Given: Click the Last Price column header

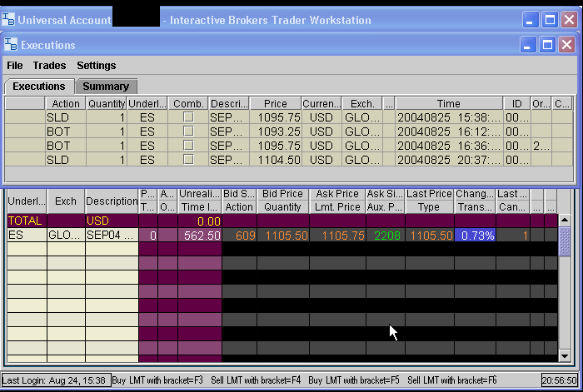Looking at the screenshot, I should click(429, 194).
